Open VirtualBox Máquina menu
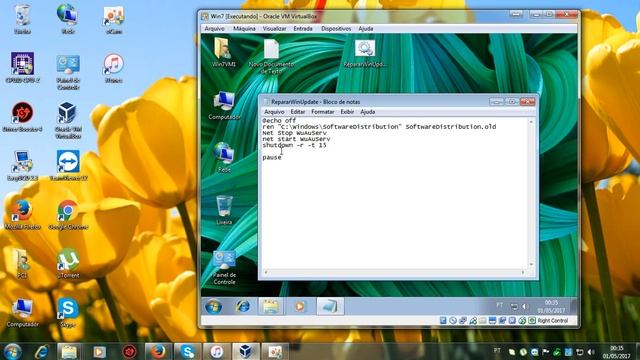 (244, 29)
